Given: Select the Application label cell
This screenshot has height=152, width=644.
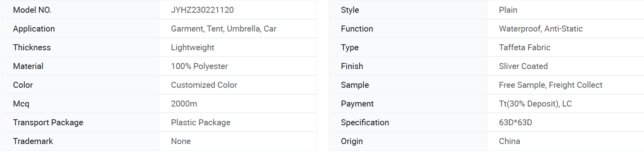Looking at the screenshot, I should click(80, 29).
